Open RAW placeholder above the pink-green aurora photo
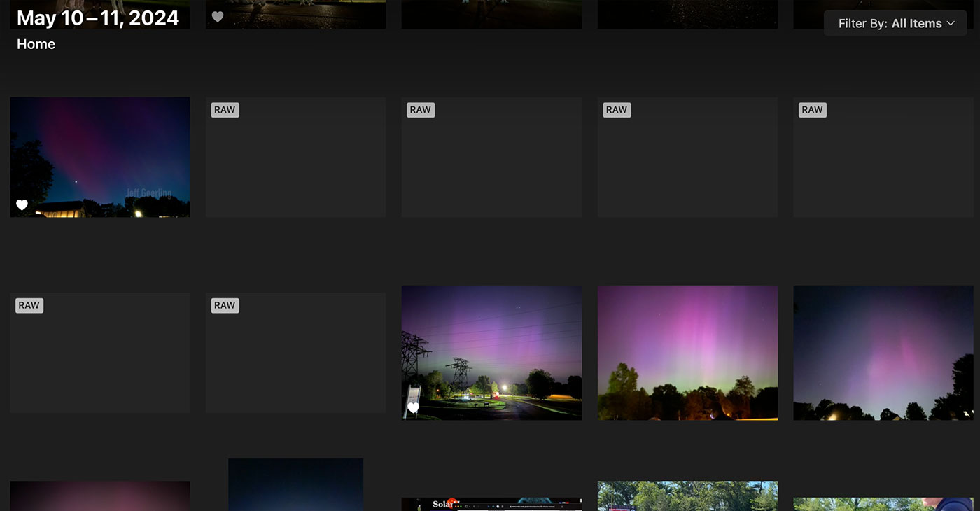This screenshot has width=980, height=511. tap(687, 157)
